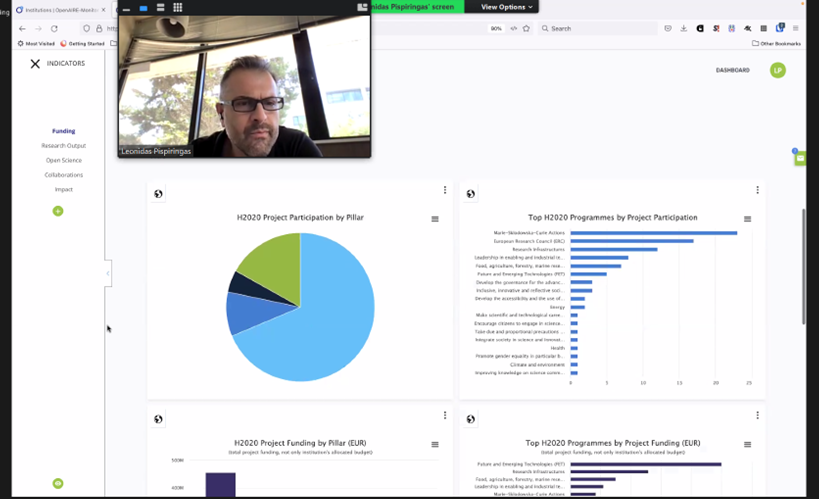Reload the browser page

click(x=54, y=29)
